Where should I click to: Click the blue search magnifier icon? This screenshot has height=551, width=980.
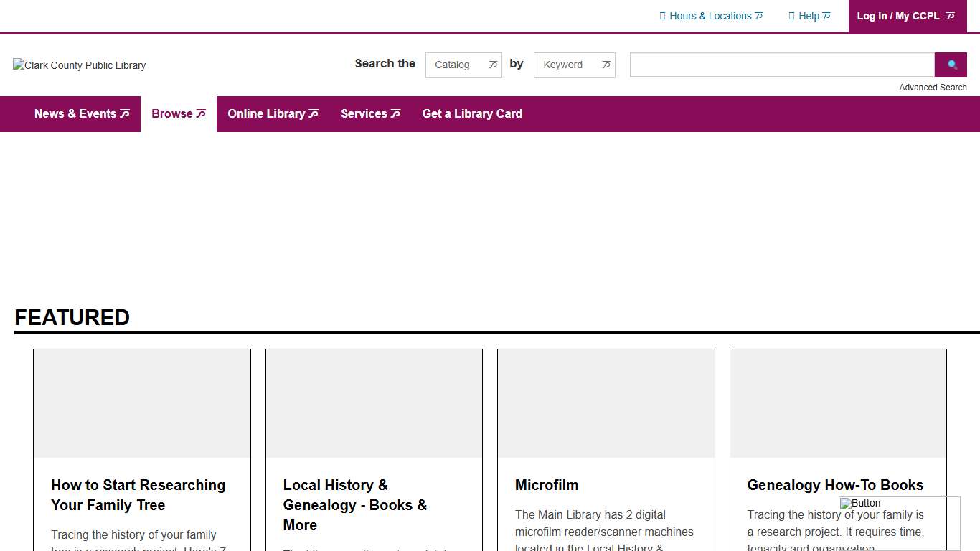click(951, 65)
